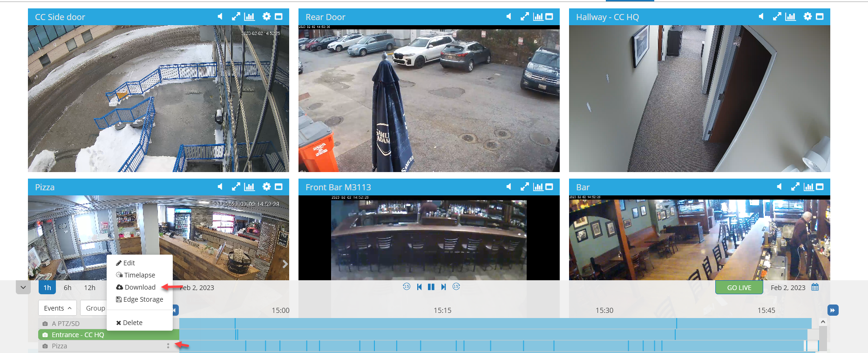This screenshot has width=868, height=353.
Task: Click the window icon on Front Bar M3113 tile
Action: click(x=549, y=187)
